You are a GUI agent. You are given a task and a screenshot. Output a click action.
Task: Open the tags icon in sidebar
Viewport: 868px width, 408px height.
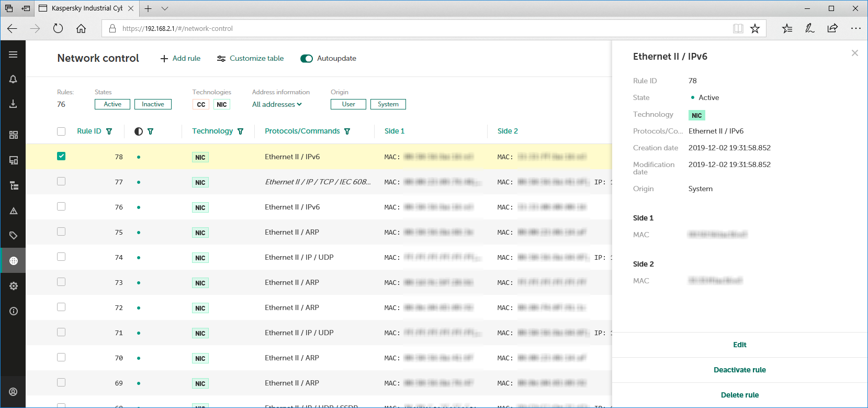(13, 236)
